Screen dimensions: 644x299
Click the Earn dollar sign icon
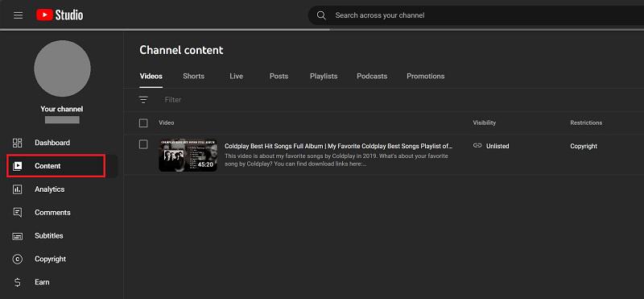17,283
